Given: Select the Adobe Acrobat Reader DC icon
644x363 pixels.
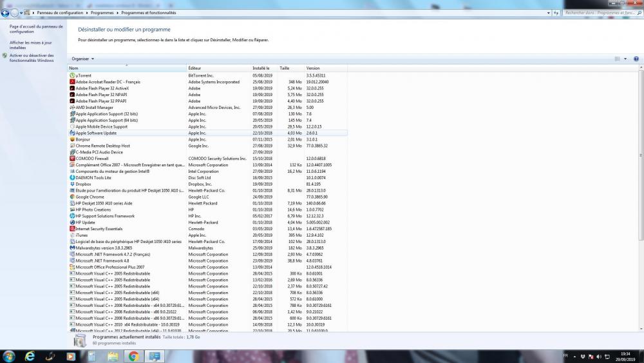Looking at the screenshot, I should pyautogui.click(x=72, y=82).
